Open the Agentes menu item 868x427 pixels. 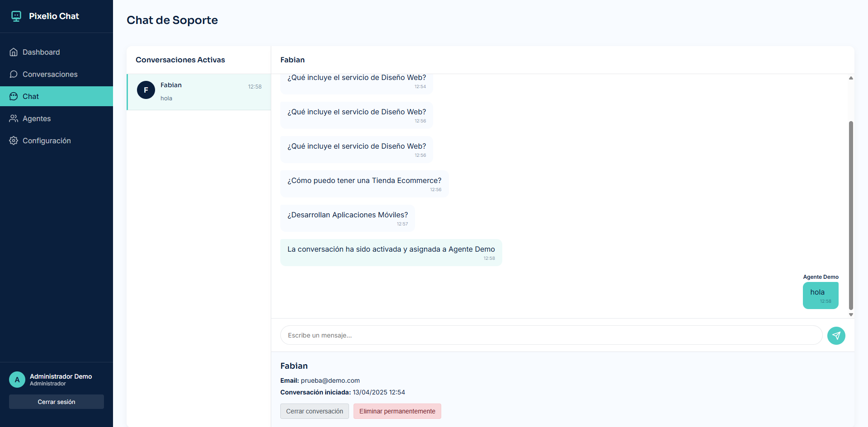click(x=57, y=118)
